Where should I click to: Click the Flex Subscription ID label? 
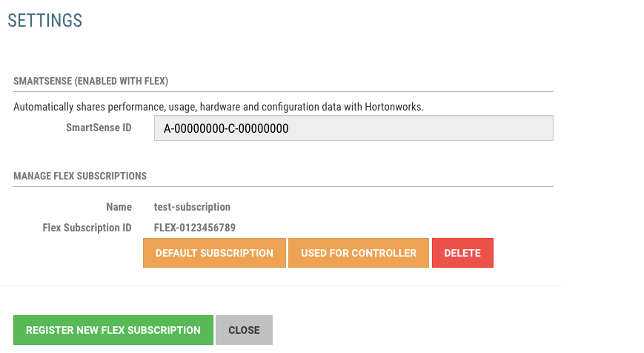(87, 228)
